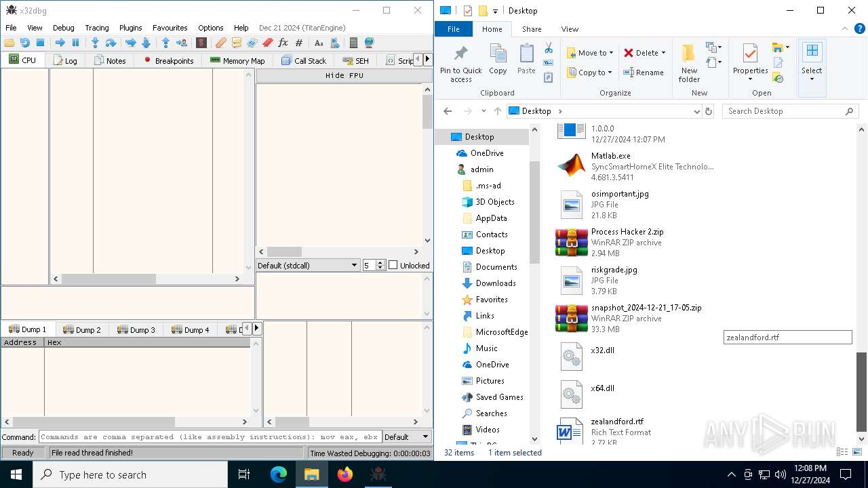Screen dimensions: 868x488
Task: Click the Up one level arrow in Explorer
Action: [x=498, y=111]
